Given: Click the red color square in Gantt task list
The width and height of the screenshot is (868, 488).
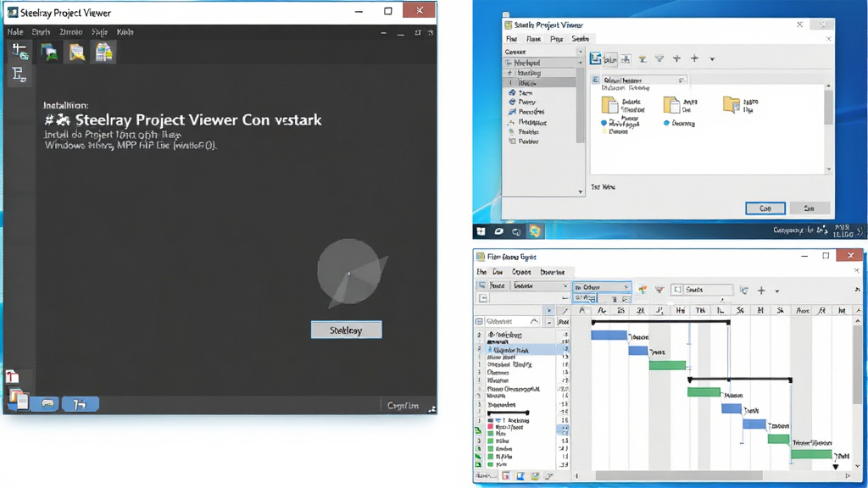Looking at the screenshot, I should pos(491,427).
